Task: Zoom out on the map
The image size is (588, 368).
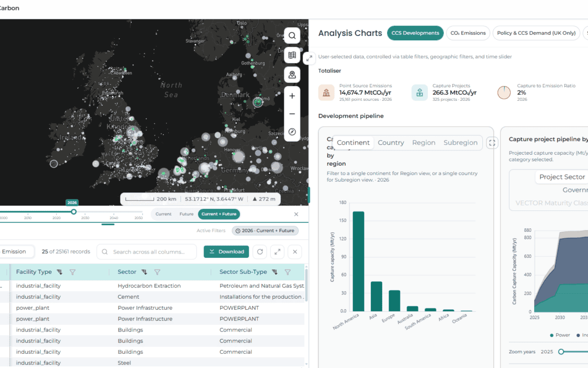Action: (x=292, y=114)
